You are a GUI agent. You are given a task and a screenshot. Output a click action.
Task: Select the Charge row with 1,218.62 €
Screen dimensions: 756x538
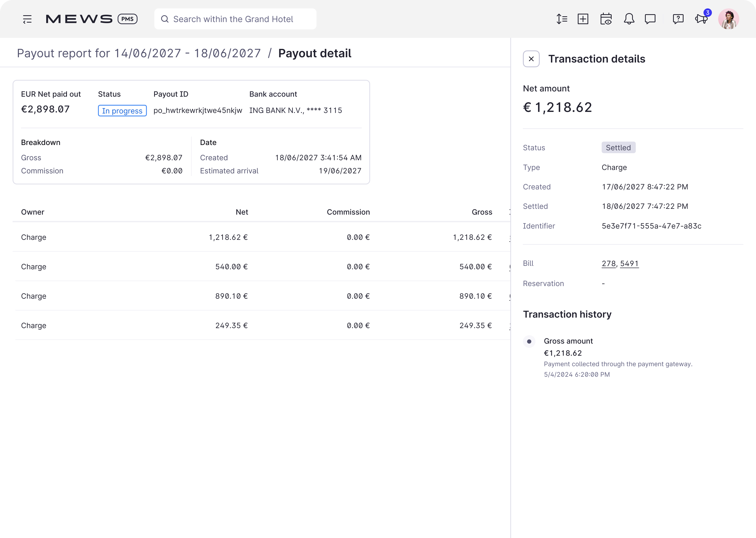click(261, 237)
